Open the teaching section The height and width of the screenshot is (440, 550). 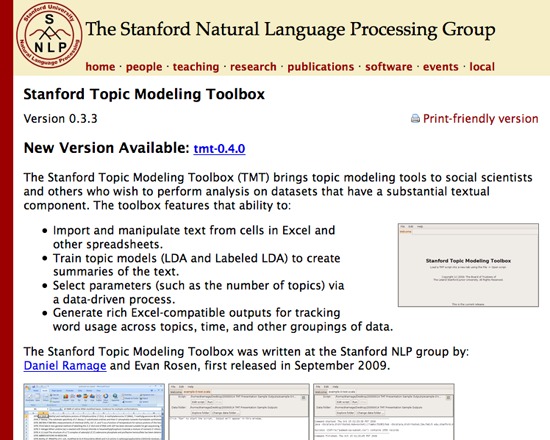coord(196,67)
